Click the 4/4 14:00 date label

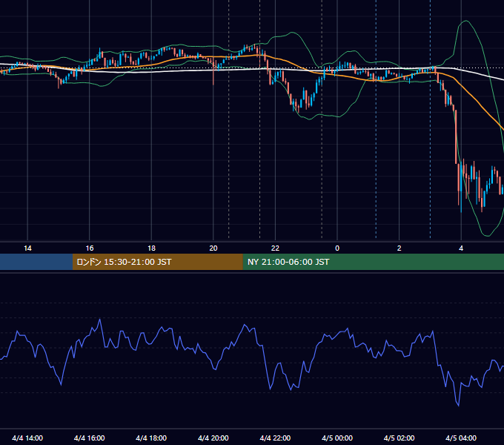click(27, 438)
